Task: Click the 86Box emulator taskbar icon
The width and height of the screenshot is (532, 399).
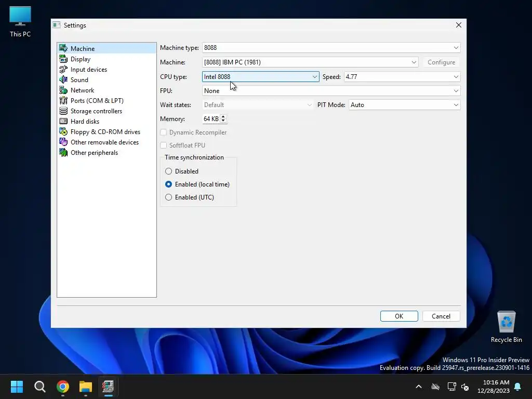Action: pyautogui.click(x=108, y=387)
